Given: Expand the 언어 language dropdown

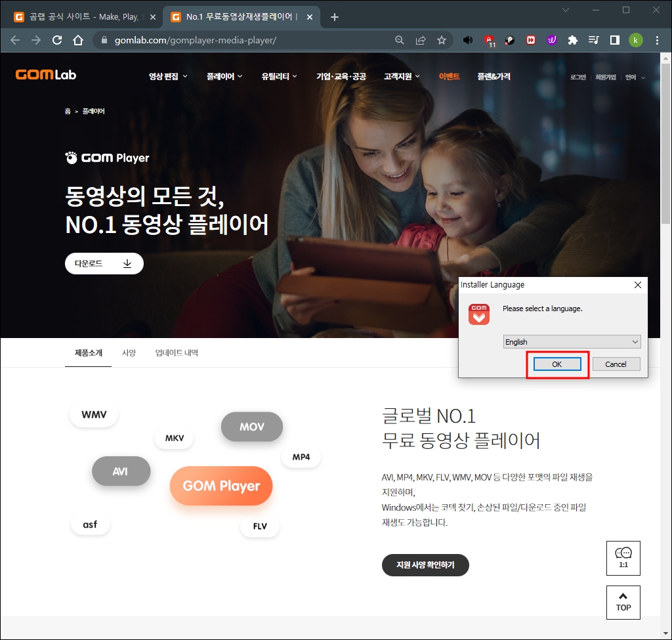Looking at the screenshot, I should point(633,77).
